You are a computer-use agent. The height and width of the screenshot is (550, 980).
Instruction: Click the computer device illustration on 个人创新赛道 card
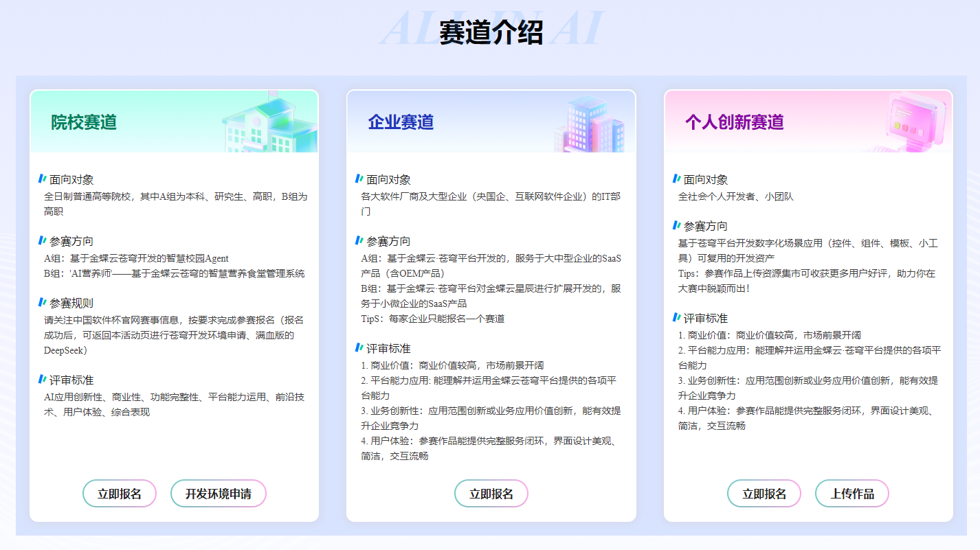pos(912,122)
